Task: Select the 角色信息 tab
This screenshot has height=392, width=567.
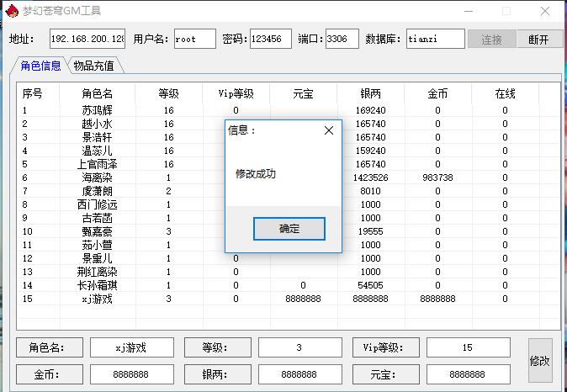Action: 40,66
